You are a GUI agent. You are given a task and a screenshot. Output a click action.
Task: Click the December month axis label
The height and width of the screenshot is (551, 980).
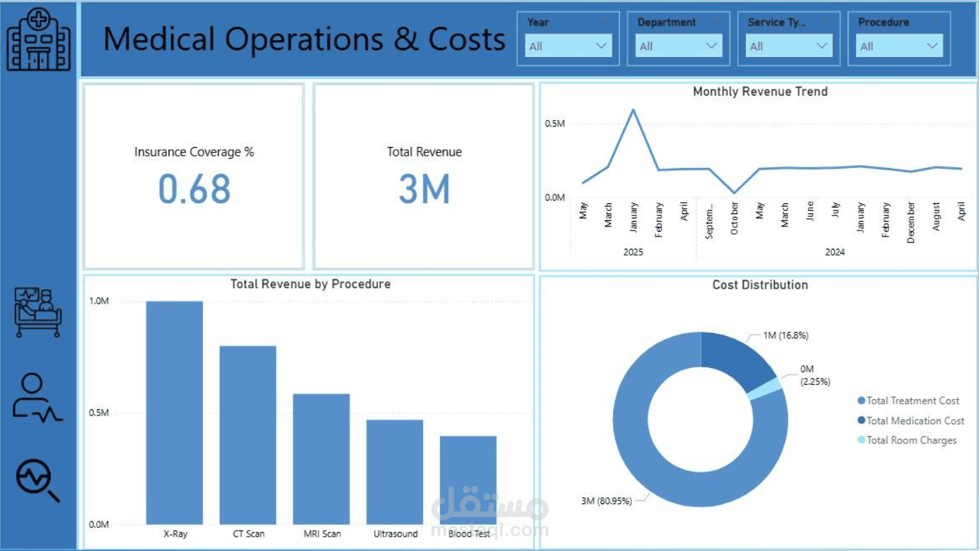pyautogui.click(x=911, y=222)
